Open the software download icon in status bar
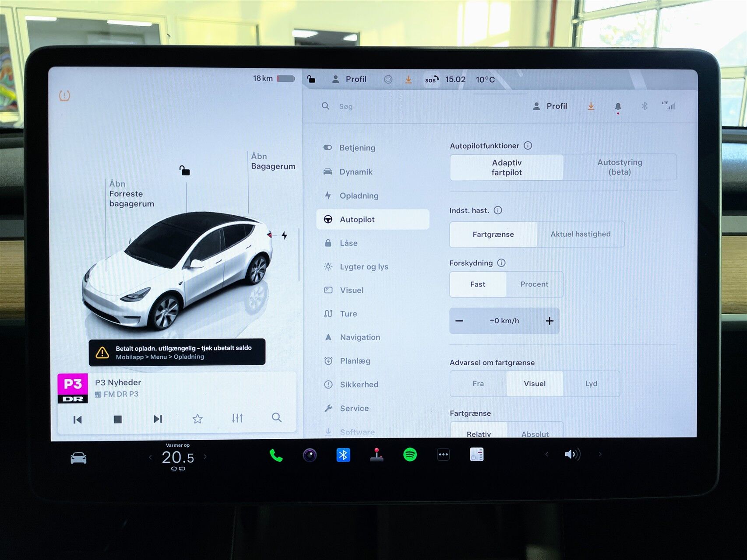 click(x=591, y=106)
